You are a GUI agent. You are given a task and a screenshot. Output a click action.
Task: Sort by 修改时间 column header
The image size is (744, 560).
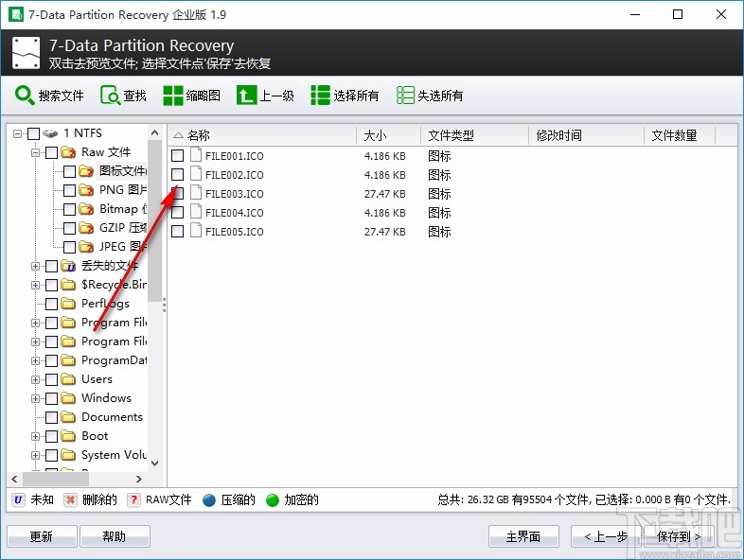586,135
